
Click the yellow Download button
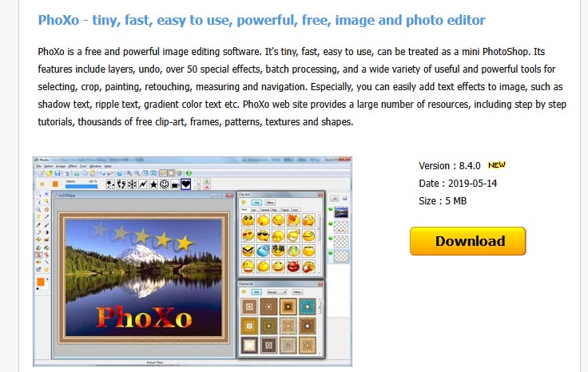(x=467, y=241)
